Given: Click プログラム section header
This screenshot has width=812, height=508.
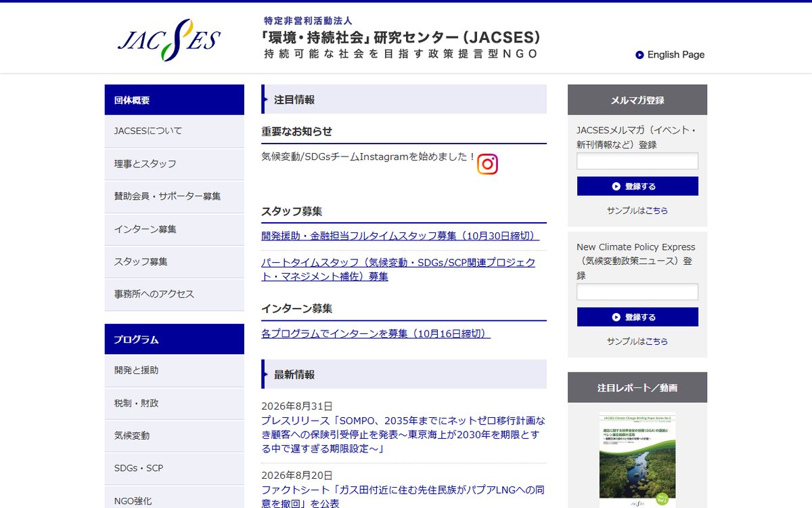Looking at the screenshot, I should coord(175,339).
